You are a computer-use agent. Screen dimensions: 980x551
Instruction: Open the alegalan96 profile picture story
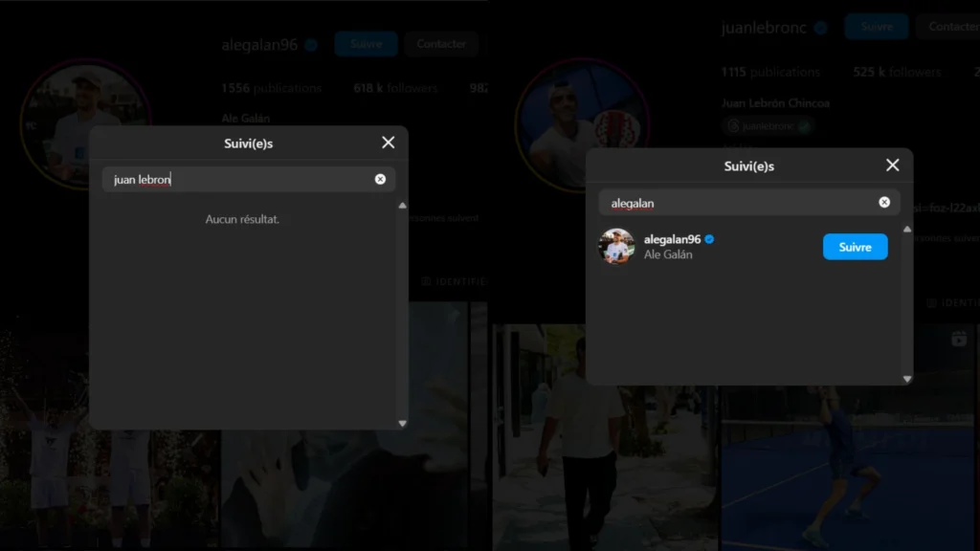coord(85,124)
